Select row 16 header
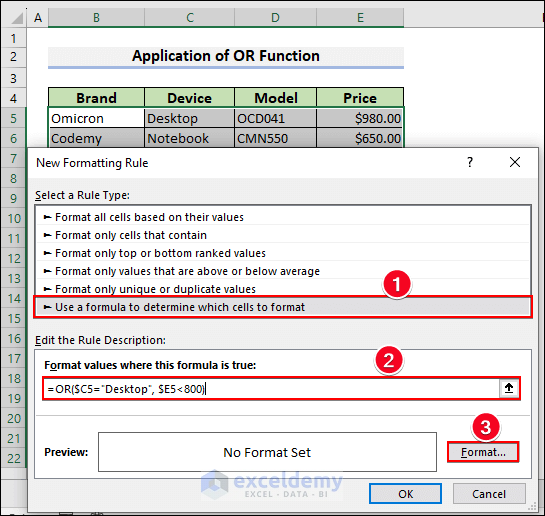Image resolution: width=545 pixels, height=516 pixels. pos(14,338)
